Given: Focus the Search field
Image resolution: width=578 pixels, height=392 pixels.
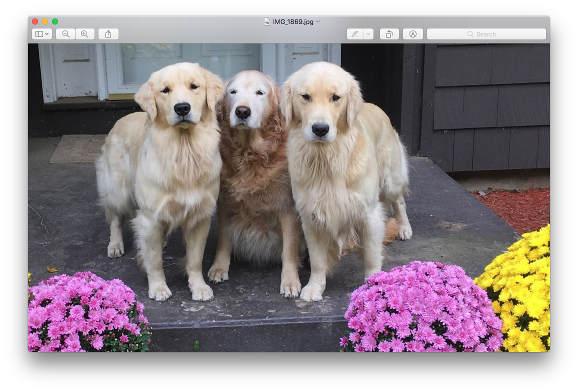Looking at the screenshot, I should 486,34.
